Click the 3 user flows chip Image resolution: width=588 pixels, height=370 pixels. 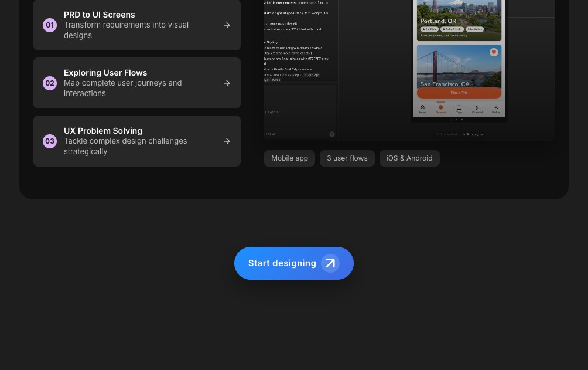(x=347, y=158)
